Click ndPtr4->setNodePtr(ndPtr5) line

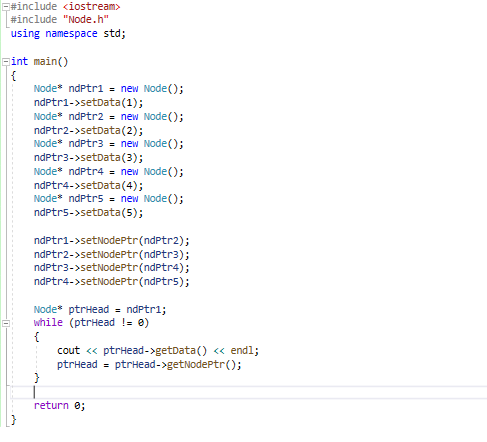111,282
